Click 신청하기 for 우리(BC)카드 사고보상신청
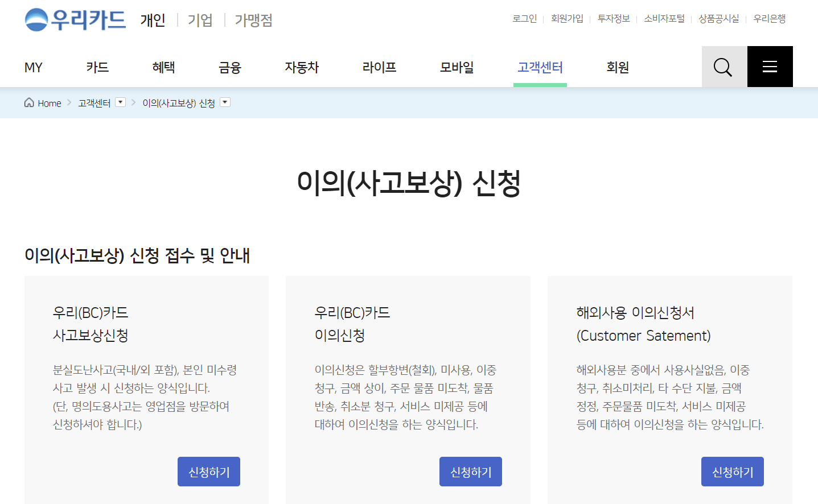818x504 pixels. pyautogui.click(x=208, y=471)
